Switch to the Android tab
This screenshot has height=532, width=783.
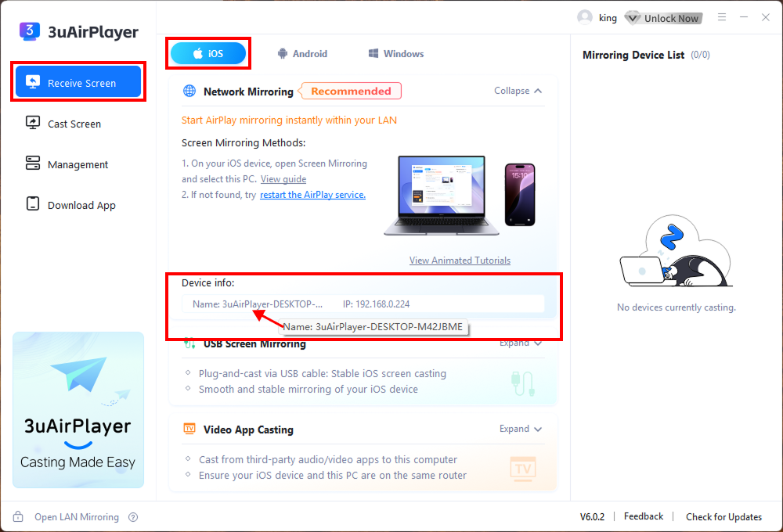point(302,54)
